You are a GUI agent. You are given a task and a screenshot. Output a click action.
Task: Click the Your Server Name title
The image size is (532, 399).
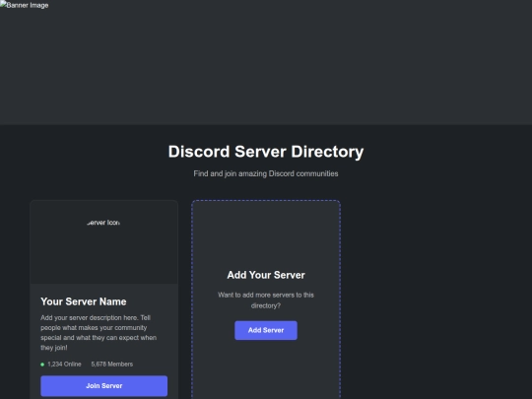click(84, 301)
